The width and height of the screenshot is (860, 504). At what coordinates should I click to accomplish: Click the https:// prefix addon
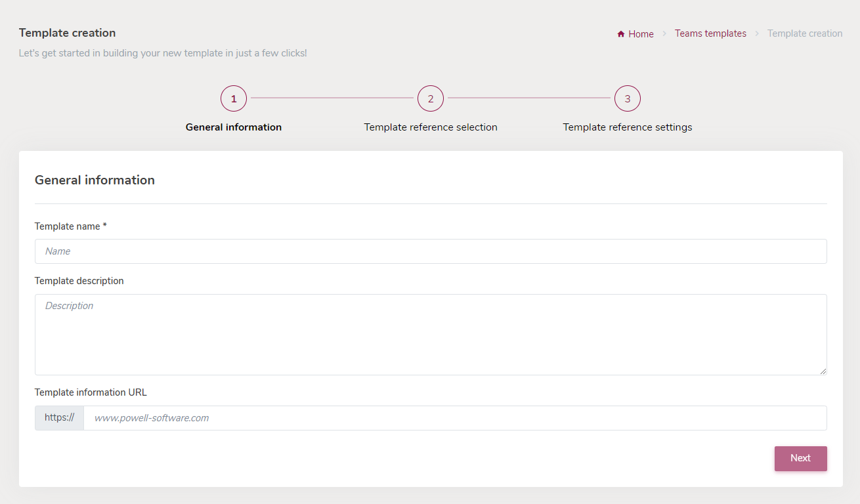point(59,418)
